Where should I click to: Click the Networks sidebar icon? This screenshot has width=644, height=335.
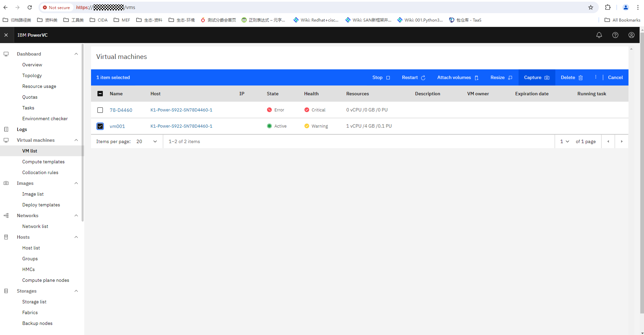6,215
